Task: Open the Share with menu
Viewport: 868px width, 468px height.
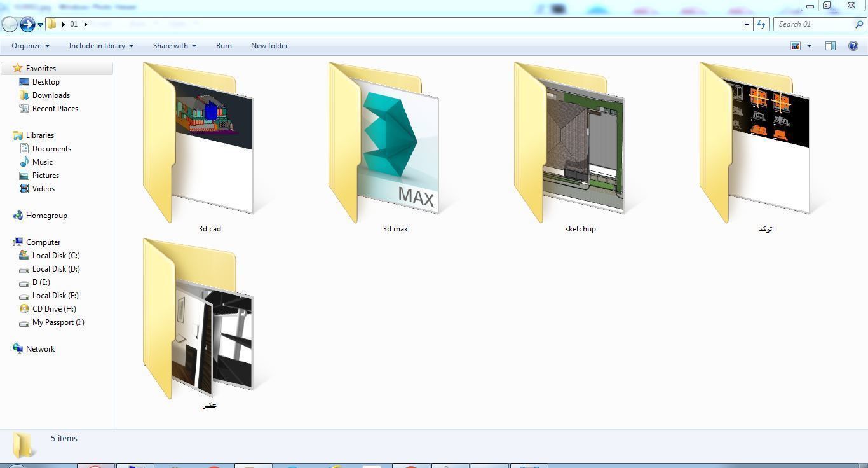Action: point(175,46)
